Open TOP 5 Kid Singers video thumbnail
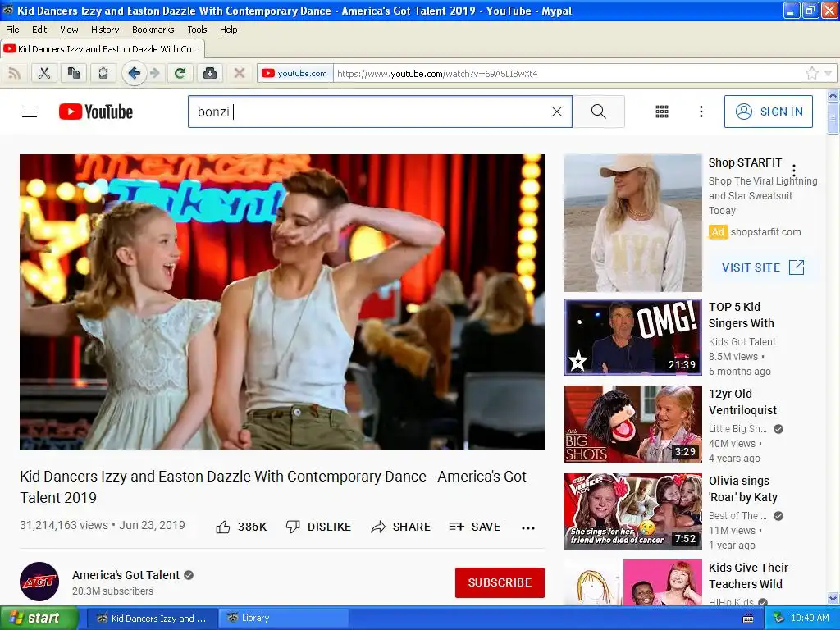 coord(632,337)
